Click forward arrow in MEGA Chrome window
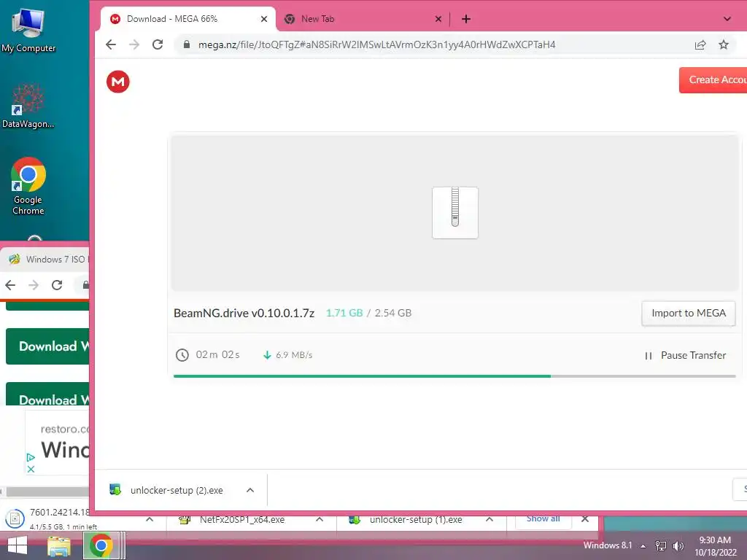 click(134, 44)
